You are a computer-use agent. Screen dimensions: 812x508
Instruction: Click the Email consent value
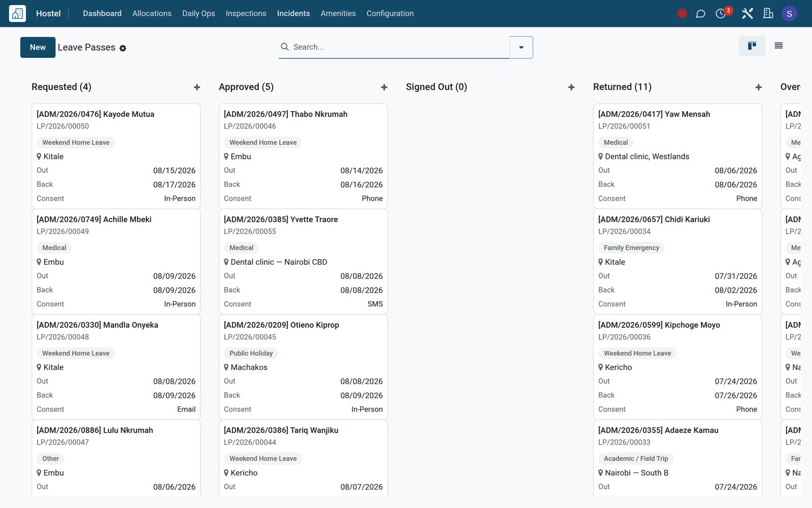pos(186,409)
